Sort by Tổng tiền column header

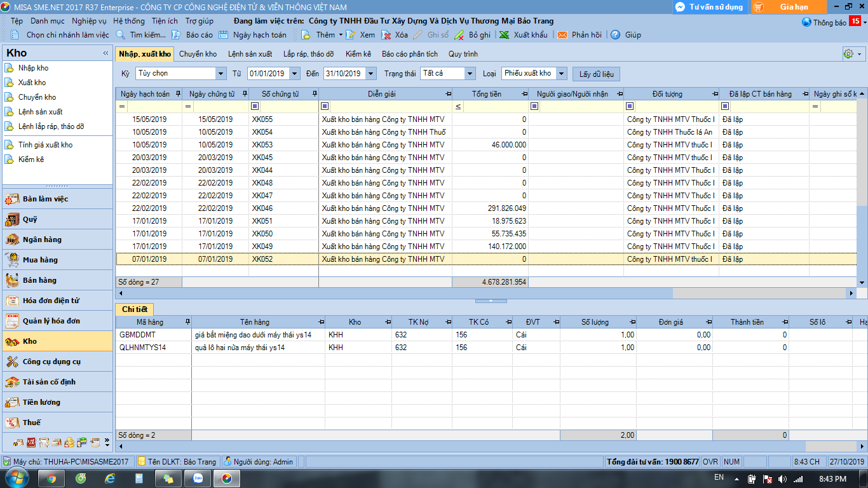487,94
